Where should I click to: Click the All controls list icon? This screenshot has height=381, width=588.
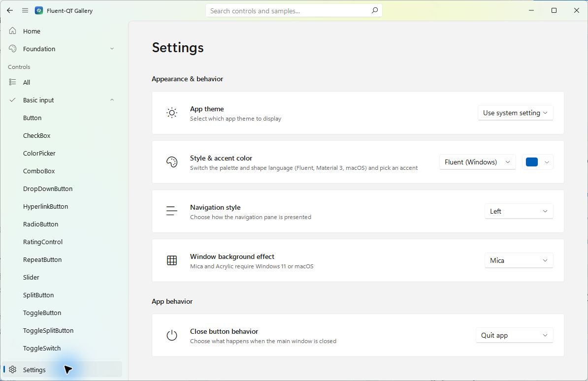tap(13, 82)
